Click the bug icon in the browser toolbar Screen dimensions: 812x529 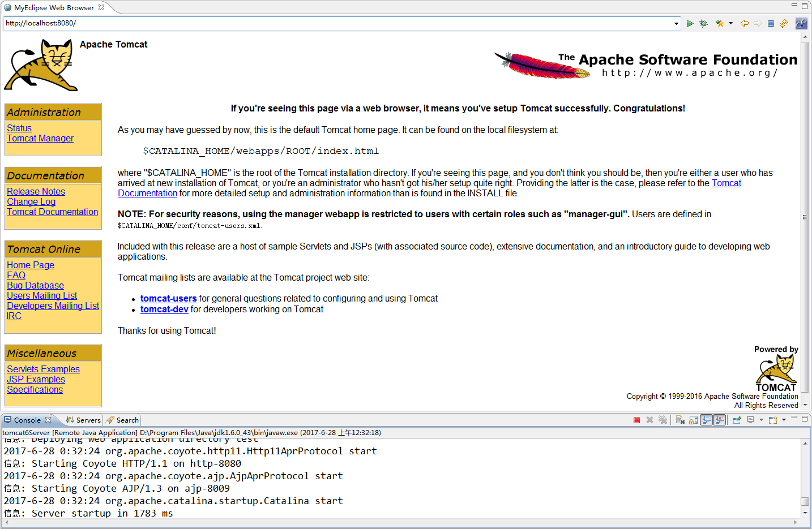(x=703, y=23)
